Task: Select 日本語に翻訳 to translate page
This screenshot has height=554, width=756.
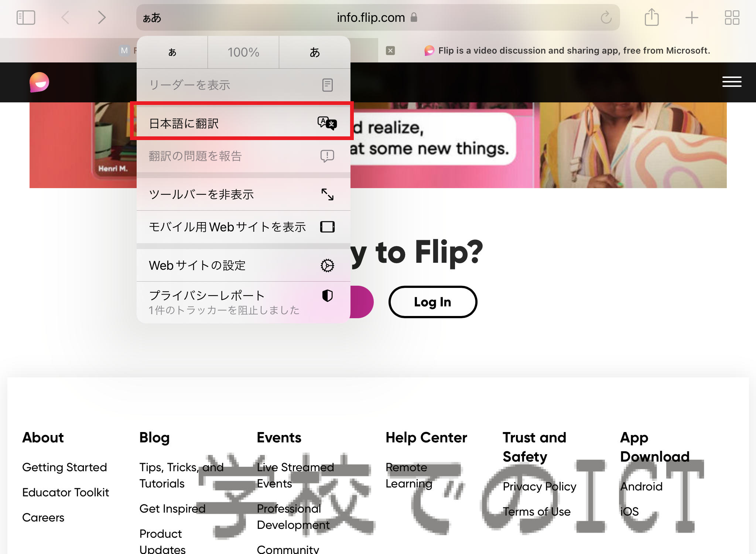Action: (243, 123)
